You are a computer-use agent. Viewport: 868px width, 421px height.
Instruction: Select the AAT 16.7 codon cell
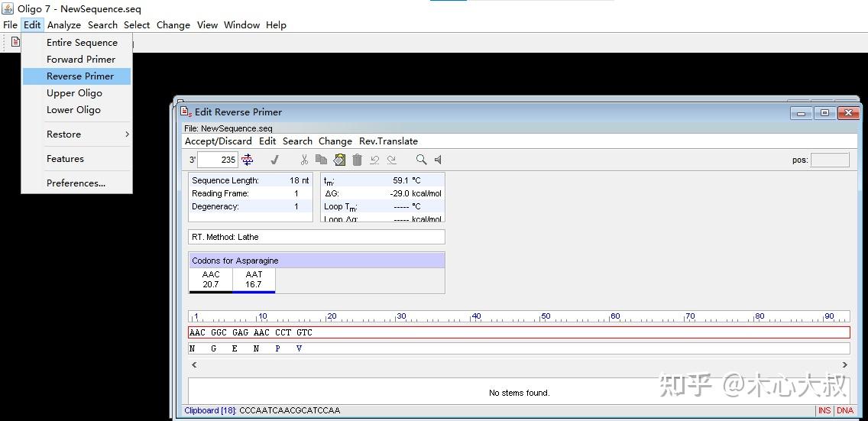tap(254, 280)
